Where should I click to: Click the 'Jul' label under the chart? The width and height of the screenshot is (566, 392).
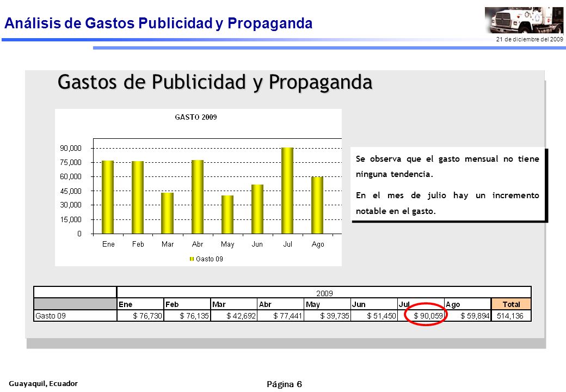pyautogui.click(x=288, y=244)
